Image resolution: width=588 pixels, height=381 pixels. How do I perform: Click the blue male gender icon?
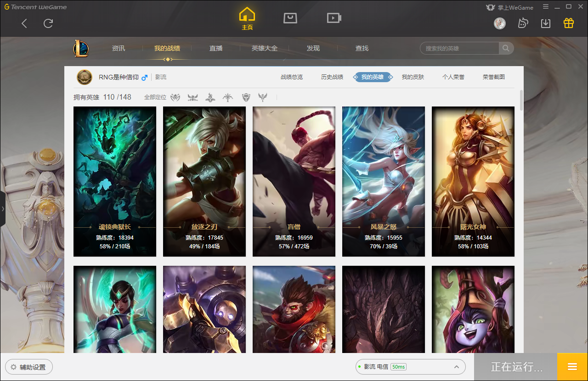(x=144, y=77)
